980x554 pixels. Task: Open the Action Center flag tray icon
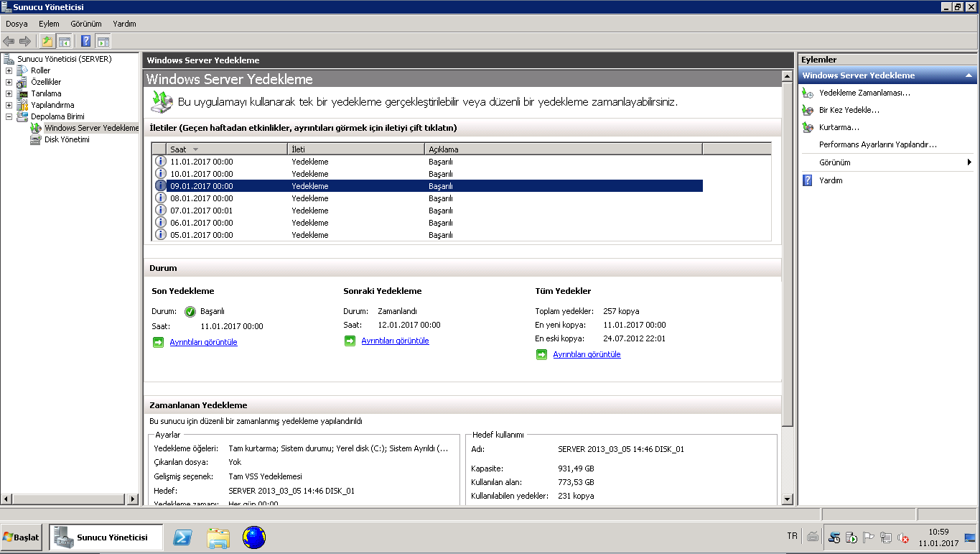tap(868, 537)
